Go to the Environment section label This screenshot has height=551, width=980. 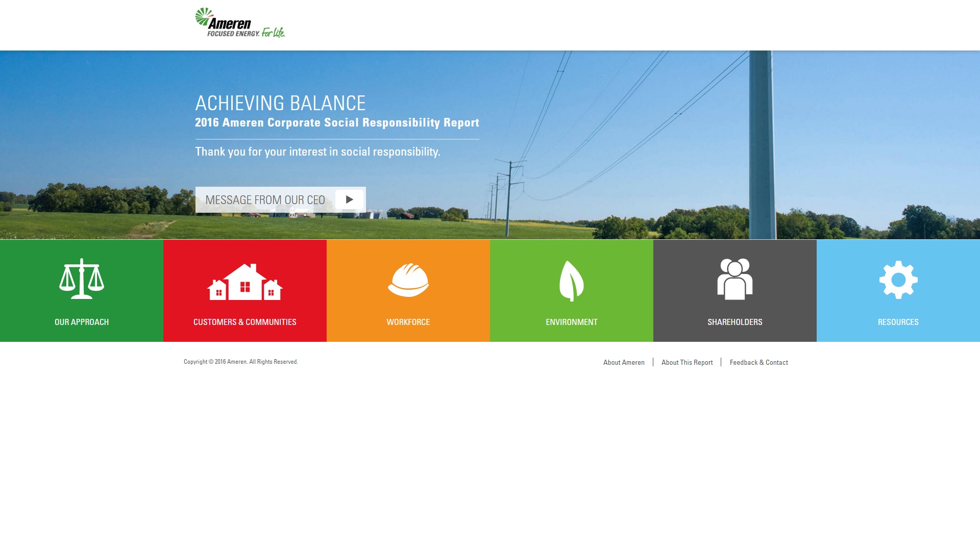coord(572,322)
